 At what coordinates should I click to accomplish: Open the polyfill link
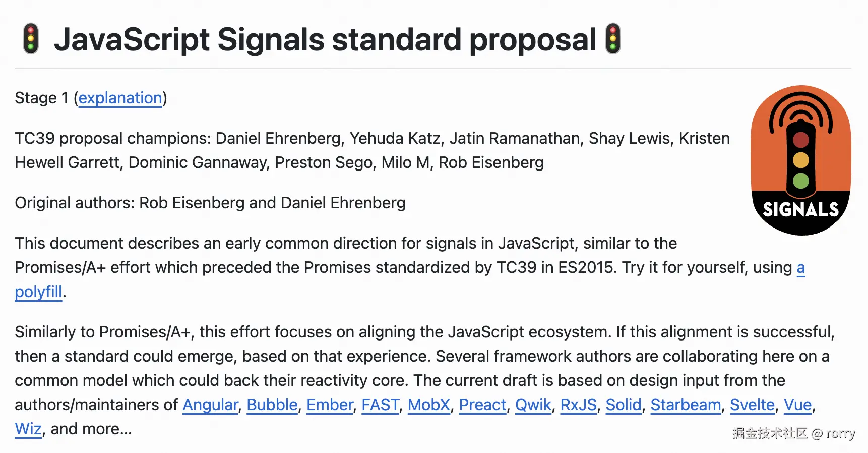(x=38, y=292)
